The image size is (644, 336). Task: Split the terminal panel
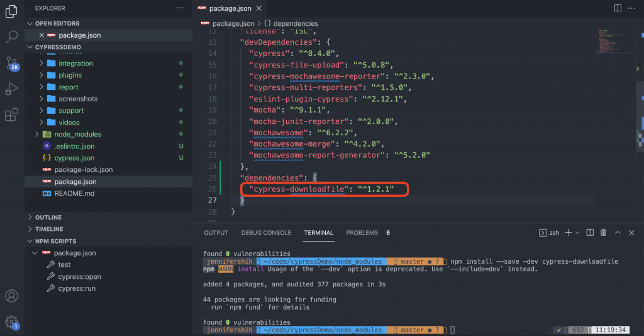tap(590, 232)
